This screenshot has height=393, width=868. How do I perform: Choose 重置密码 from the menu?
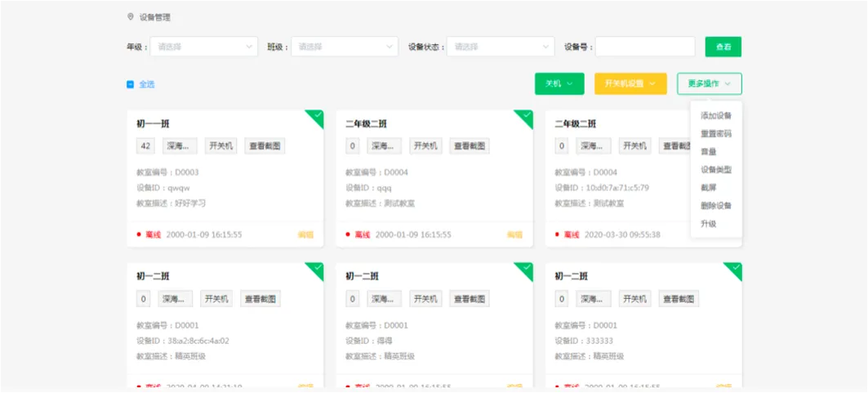pos(716,134)
